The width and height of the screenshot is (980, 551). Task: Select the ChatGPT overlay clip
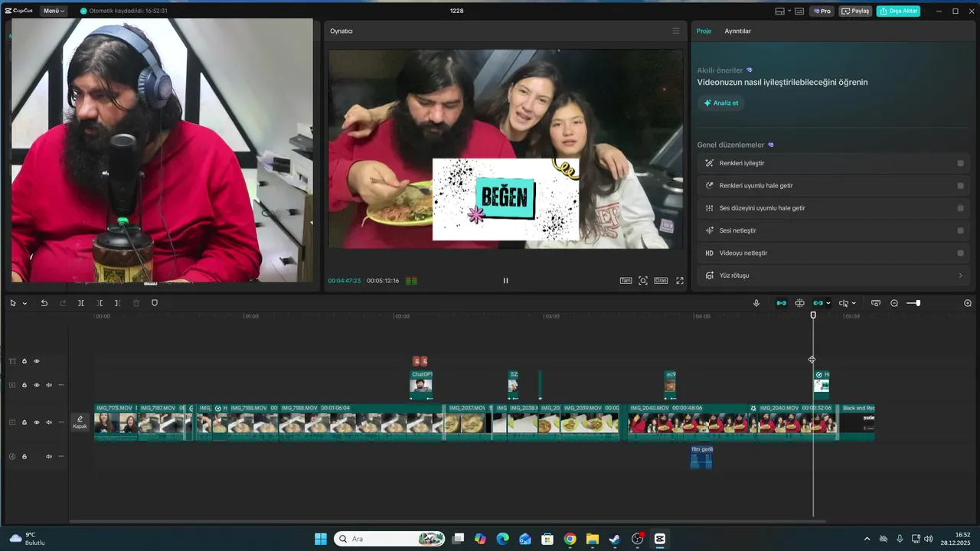point(421,385)
